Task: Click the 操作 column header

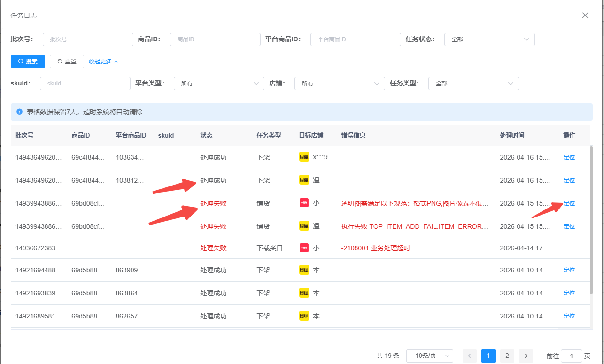Action: coord(569,135)
